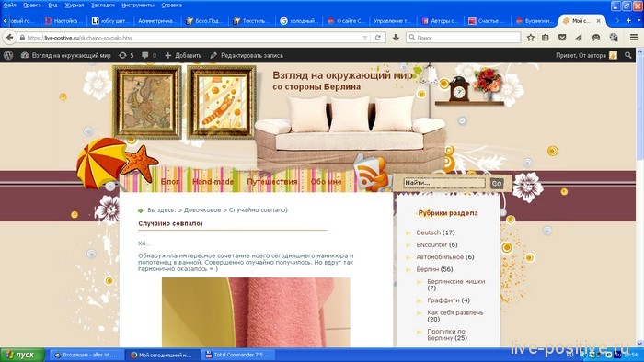
Task: Click the Найти... search field
Action: pyautogui.click(x=444, y=183)
